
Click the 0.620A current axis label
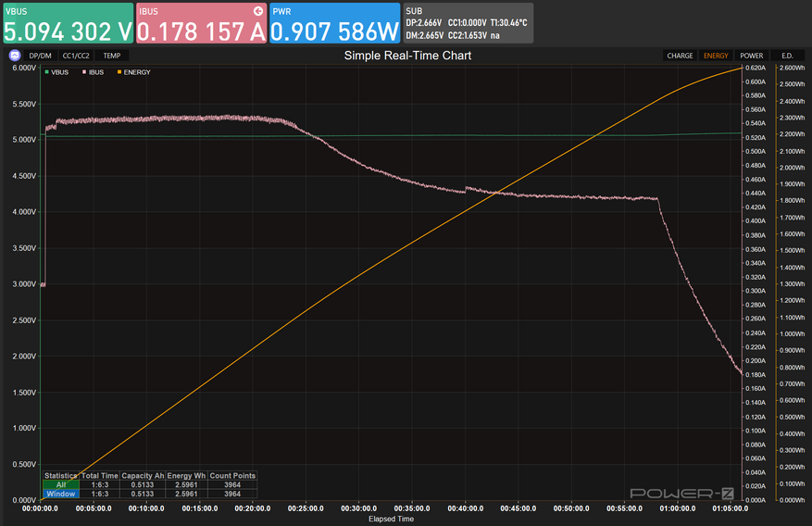755,68
